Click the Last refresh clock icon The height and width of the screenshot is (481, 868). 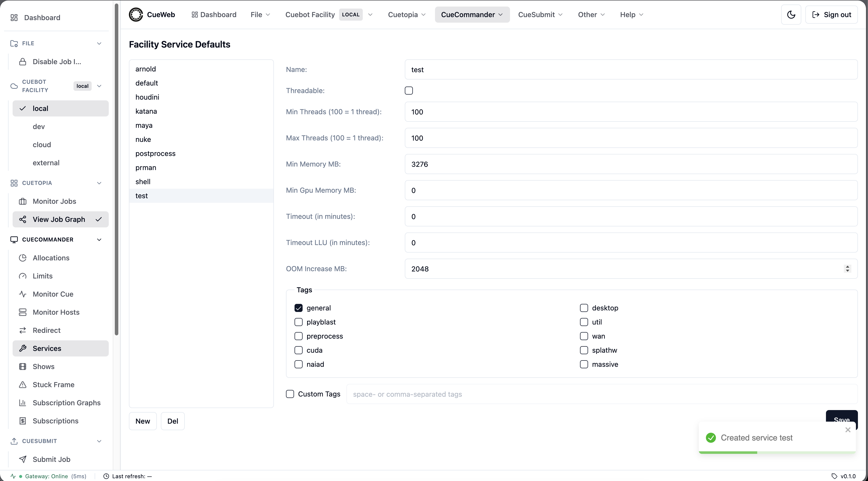106,476
